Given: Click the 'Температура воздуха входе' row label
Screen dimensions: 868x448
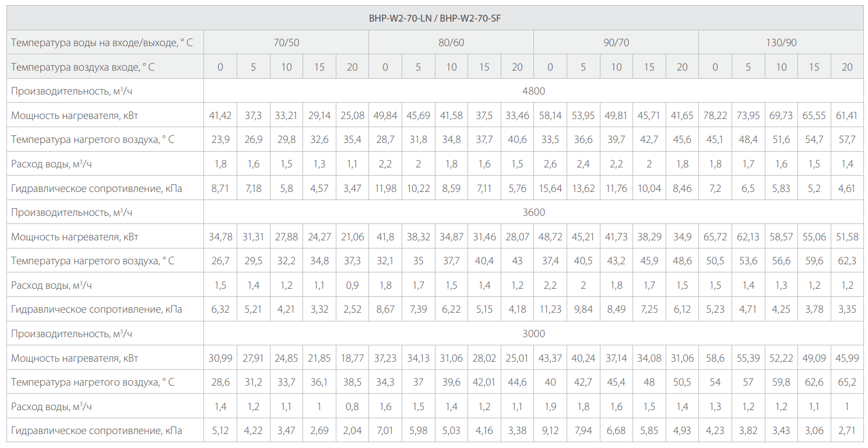Looking at the screenshot, I should 83,67.
